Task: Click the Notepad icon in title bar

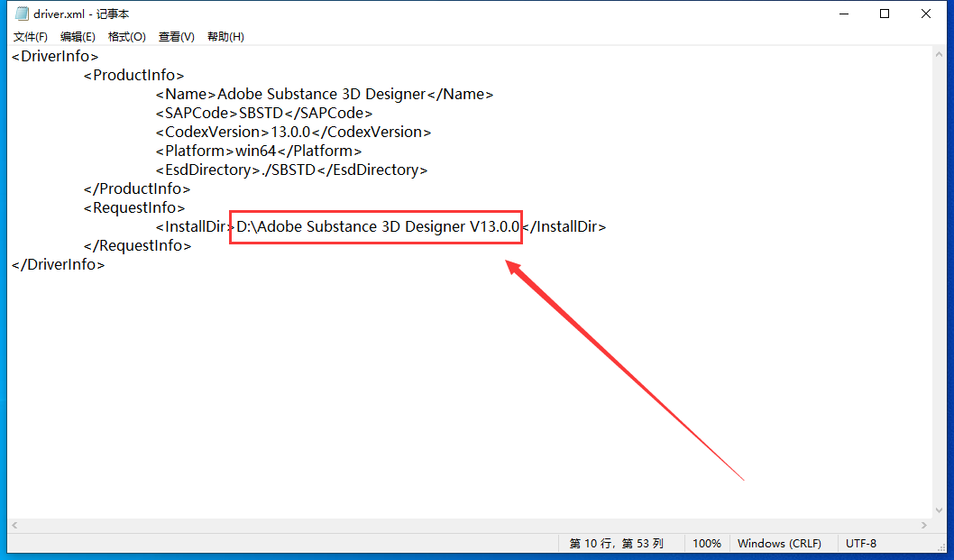Action: click(x=22, y=14)
